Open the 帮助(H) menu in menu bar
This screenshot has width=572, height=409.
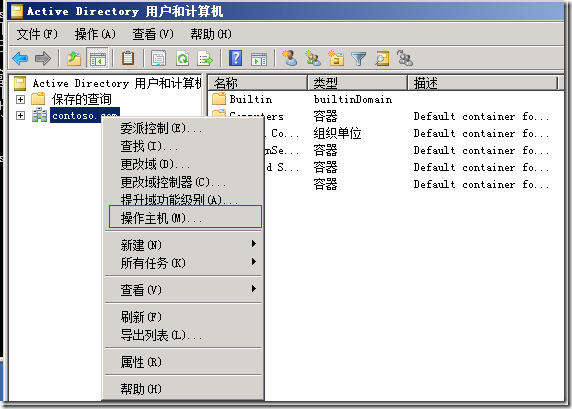[x=211, y=34]
